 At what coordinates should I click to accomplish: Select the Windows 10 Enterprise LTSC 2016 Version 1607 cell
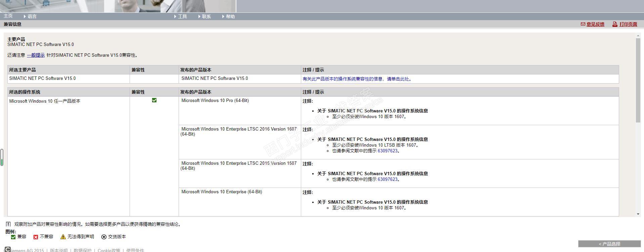240,142
